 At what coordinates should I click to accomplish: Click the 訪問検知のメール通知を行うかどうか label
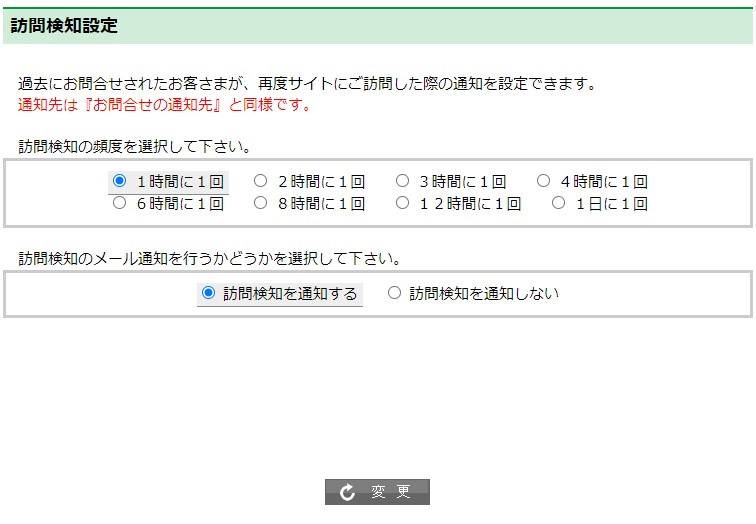pos(209,259)
